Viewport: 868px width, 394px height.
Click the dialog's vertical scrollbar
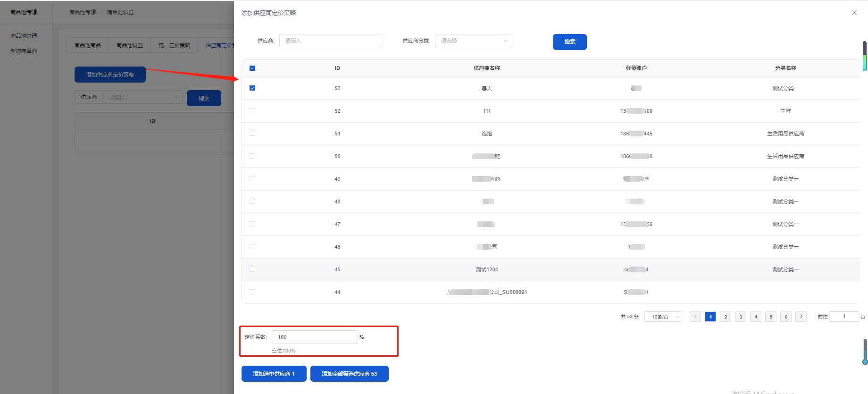pyautogui.click(x=865, y=57)
